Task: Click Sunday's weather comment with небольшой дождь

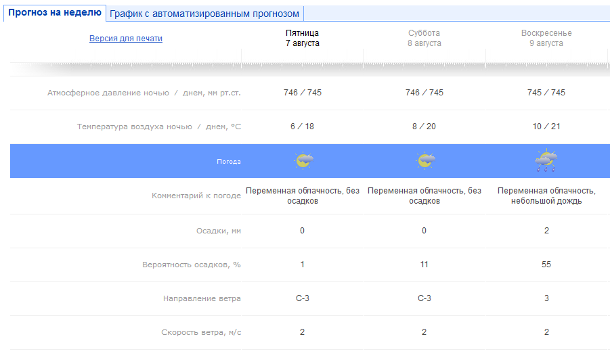Action: (x=546, y=196)
